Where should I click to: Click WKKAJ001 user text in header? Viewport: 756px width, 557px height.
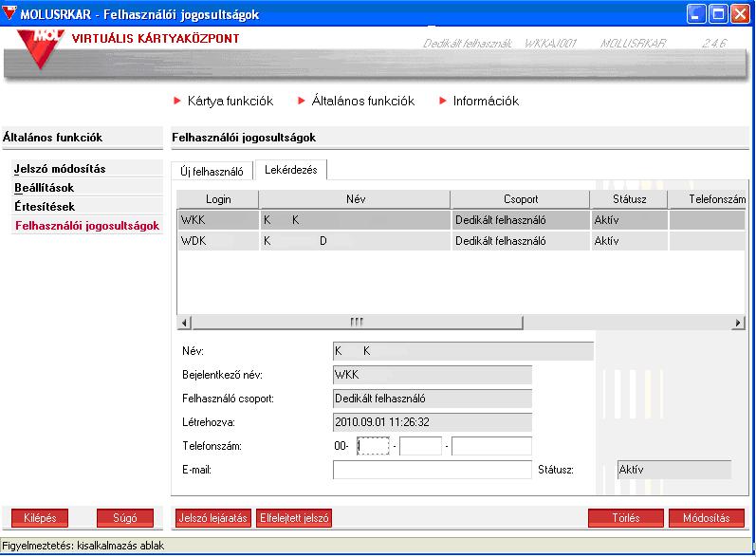(x=550, y=44)
